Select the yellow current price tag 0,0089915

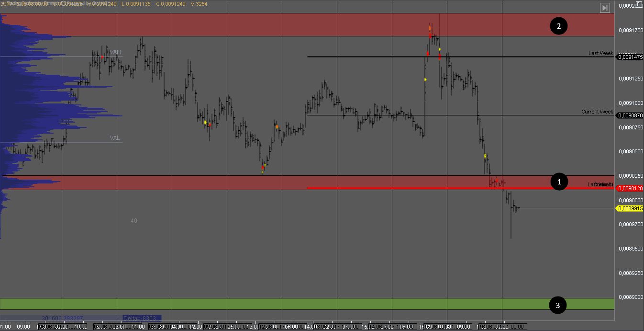[630, 208]
